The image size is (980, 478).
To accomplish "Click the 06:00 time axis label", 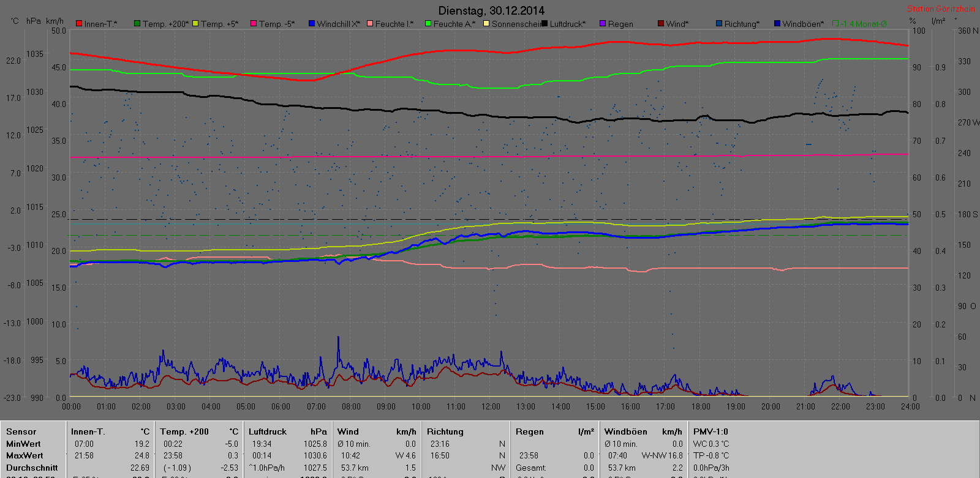I will 281,406.
